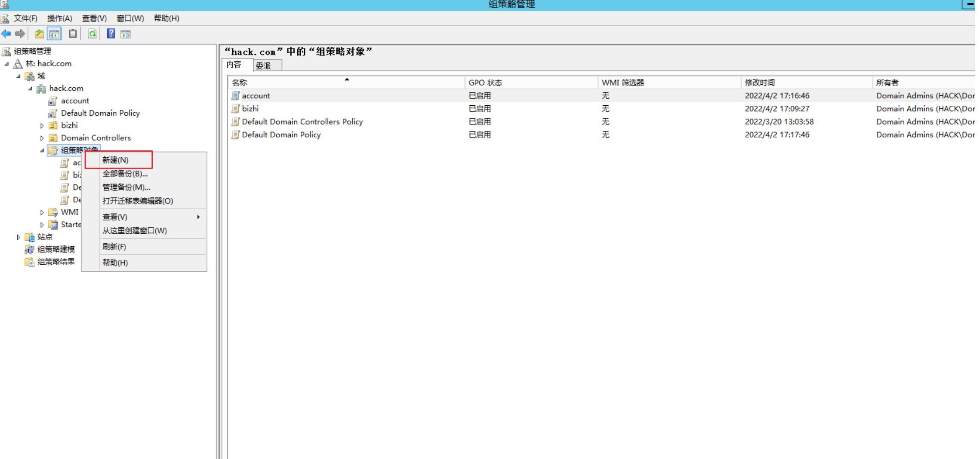Click the Back arrow toolbar icon
Image resolution: width=980 pixels, height=459 pixels.
[x=6, y=34]
